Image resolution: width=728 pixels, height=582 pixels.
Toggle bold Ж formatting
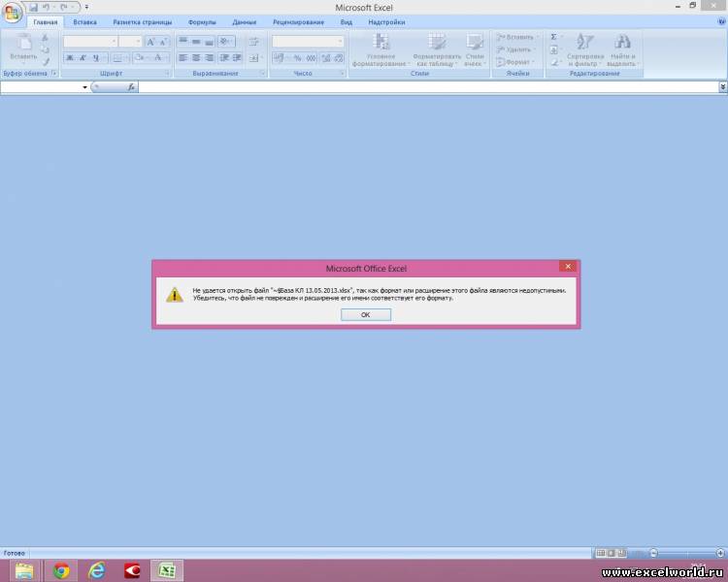coord(70,57)
